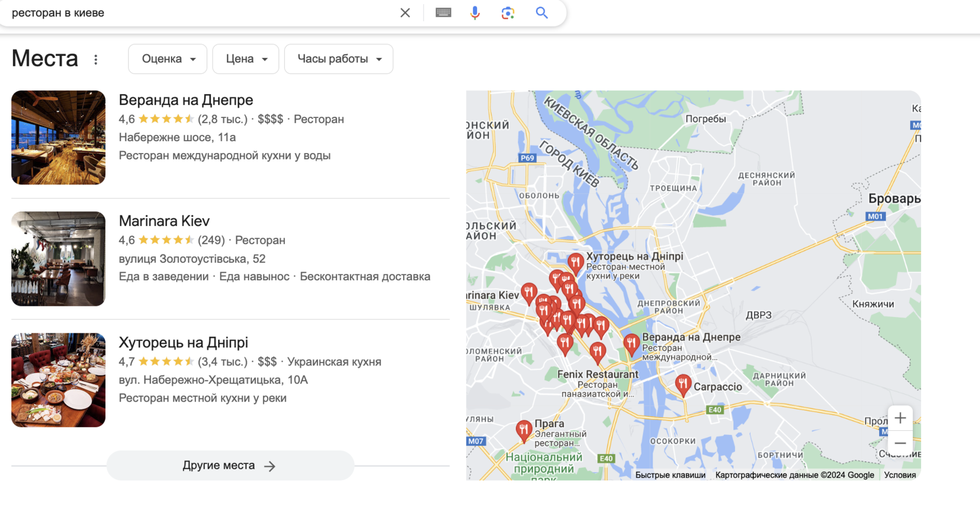Viewport: 980px width, 512px height.
Task: Open the on-screen keyboard icon
Action: (x=443, y=13)
